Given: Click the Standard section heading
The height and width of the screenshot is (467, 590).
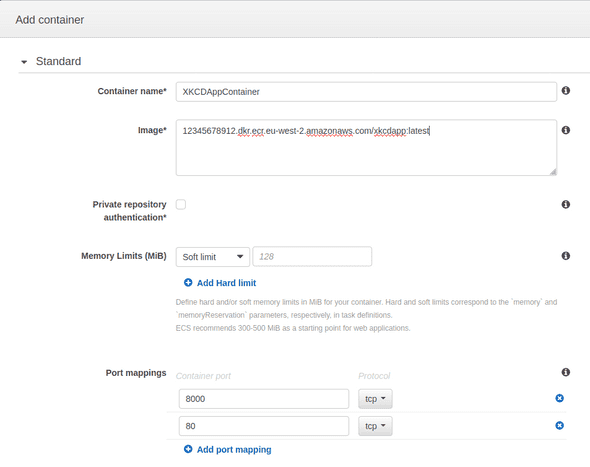Looking at the screenshot, I should click(58, 61).
